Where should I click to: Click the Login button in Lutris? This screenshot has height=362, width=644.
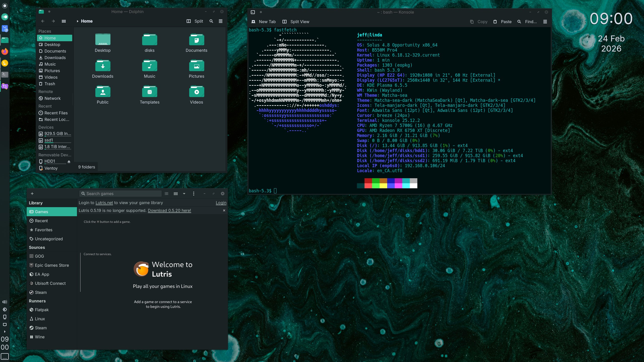click(x=221, y=203)
